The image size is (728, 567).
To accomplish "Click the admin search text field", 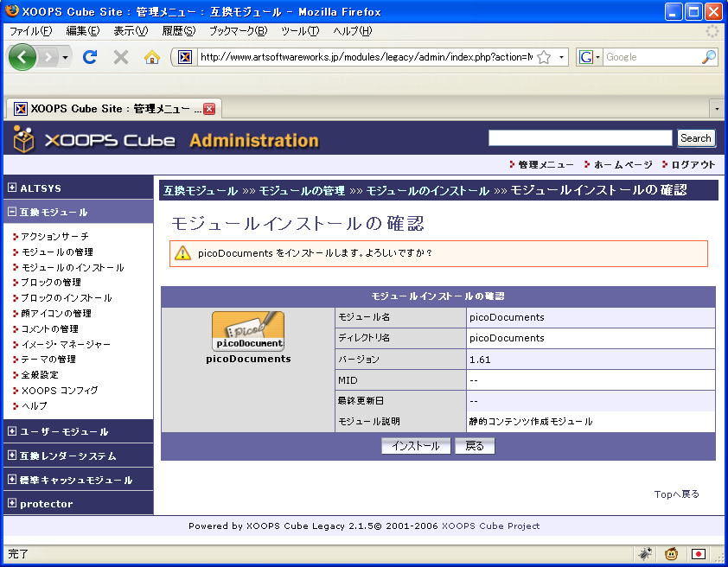I will tap(580, 137).
